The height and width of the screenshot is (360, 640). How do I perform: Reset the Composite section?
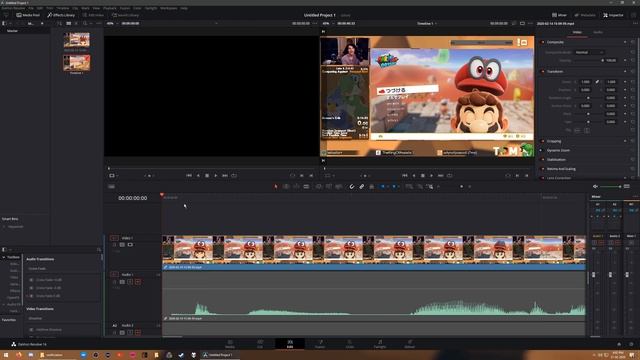633,42
